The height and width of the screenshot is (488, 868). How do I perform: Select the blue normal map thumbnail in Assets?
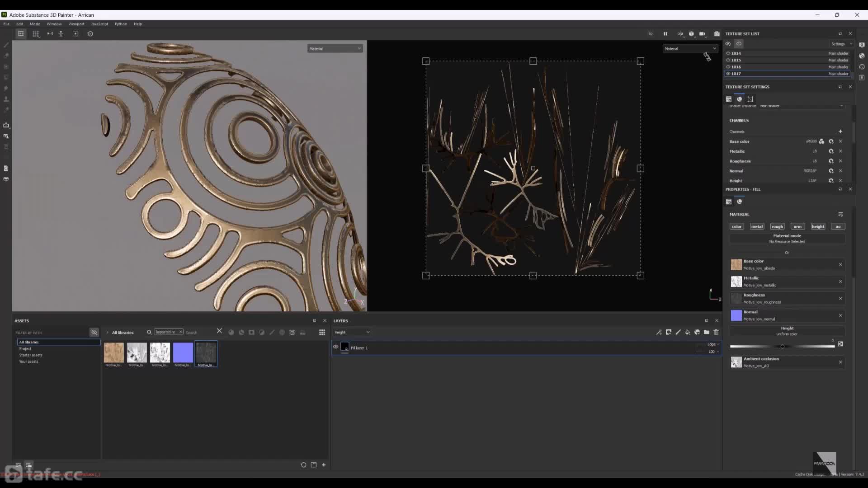pos(183,352)
